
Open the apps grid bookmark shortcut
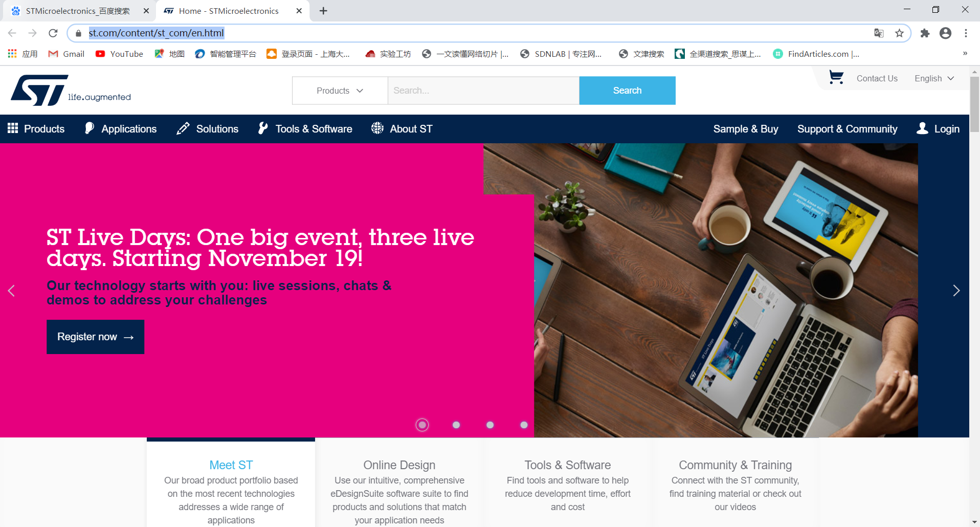[x=23, y=54]
